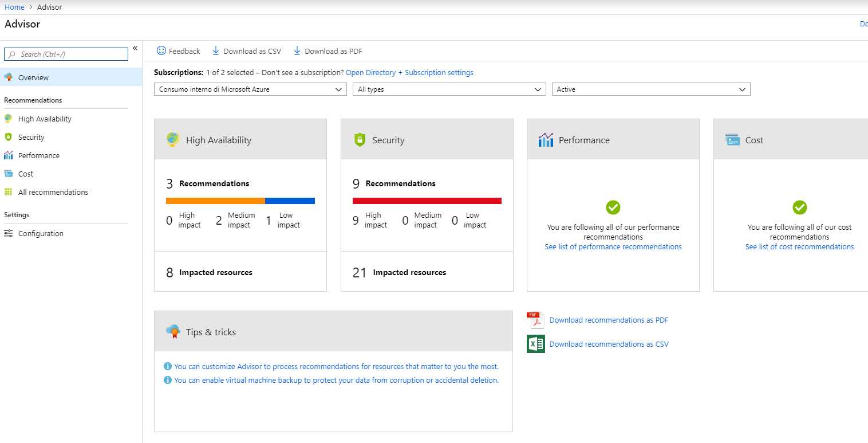Click the Download as CSV icon

click(x=215, y=51)
